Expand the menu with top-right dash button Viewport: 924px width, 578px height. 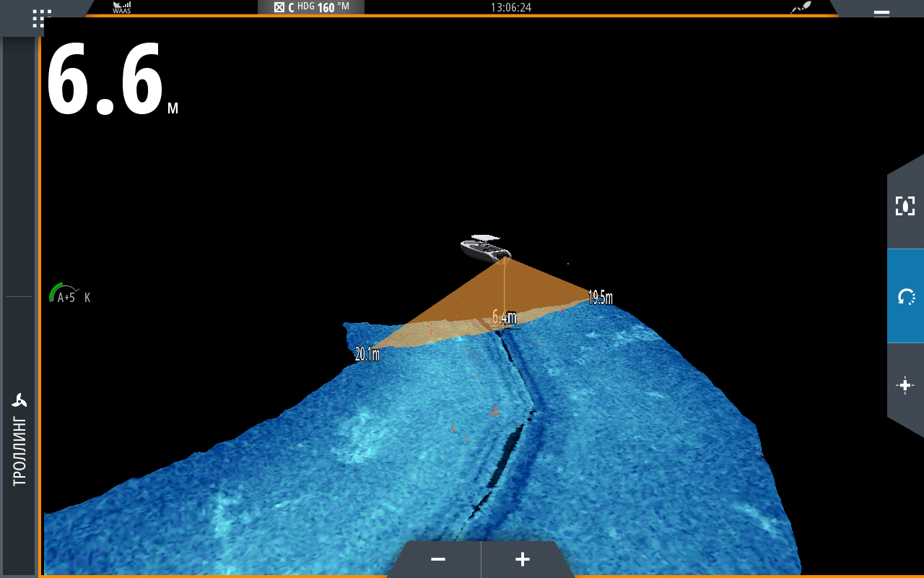point(881,12)
